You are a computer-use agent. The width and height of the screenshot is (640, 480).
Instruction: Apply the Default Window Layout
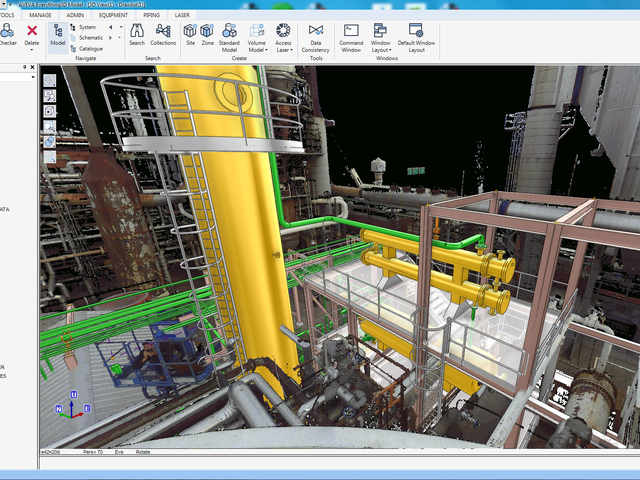[416, 32]
